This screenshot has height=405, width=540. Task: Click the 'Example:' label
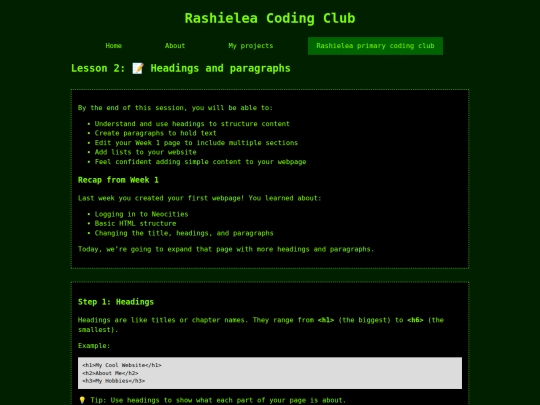[x=94, y=345]
